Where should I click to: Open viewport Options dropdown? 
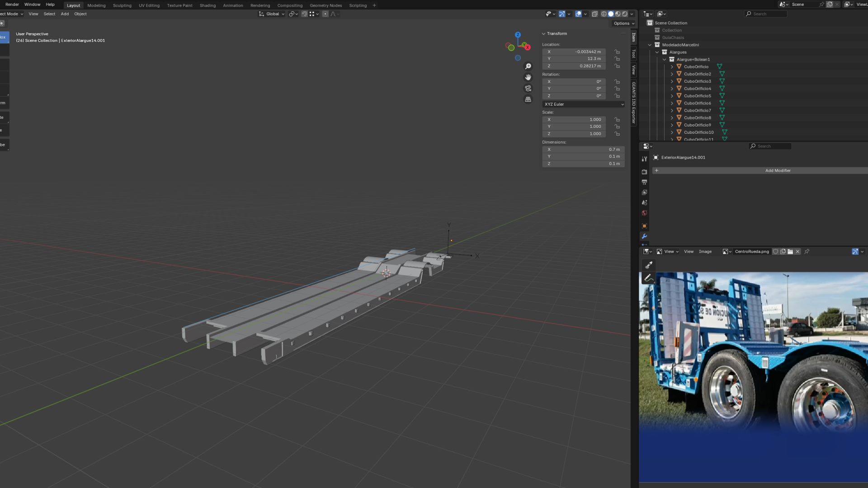pos(624,23)
